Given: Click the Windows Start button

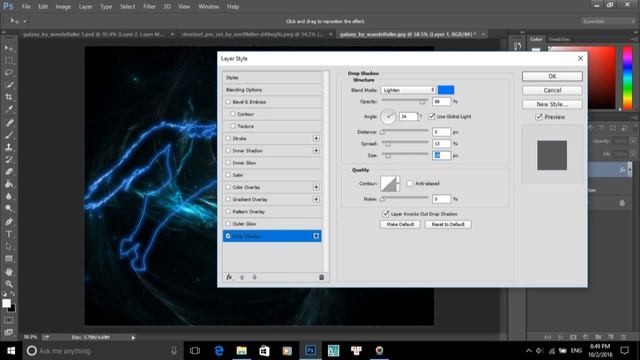Looking at the screenshot, I should coord(11,351).
